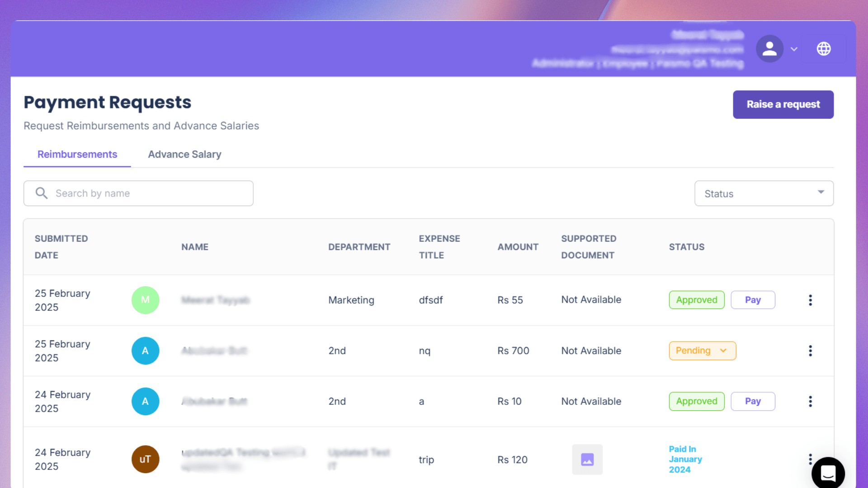The width and height of the screenshot is (868, 488).
Task: Open the globe language selector
Action: click(824, 49)
